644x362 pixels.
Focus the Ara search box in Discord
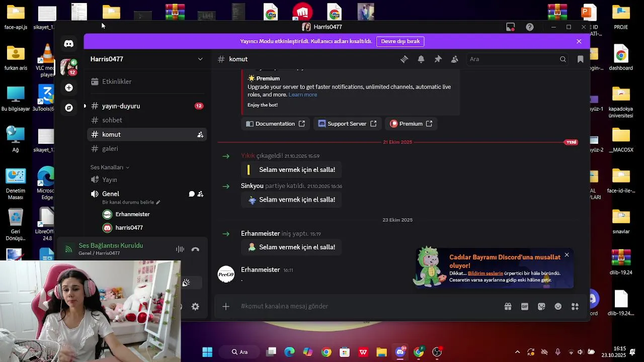(x=518, y=59)
